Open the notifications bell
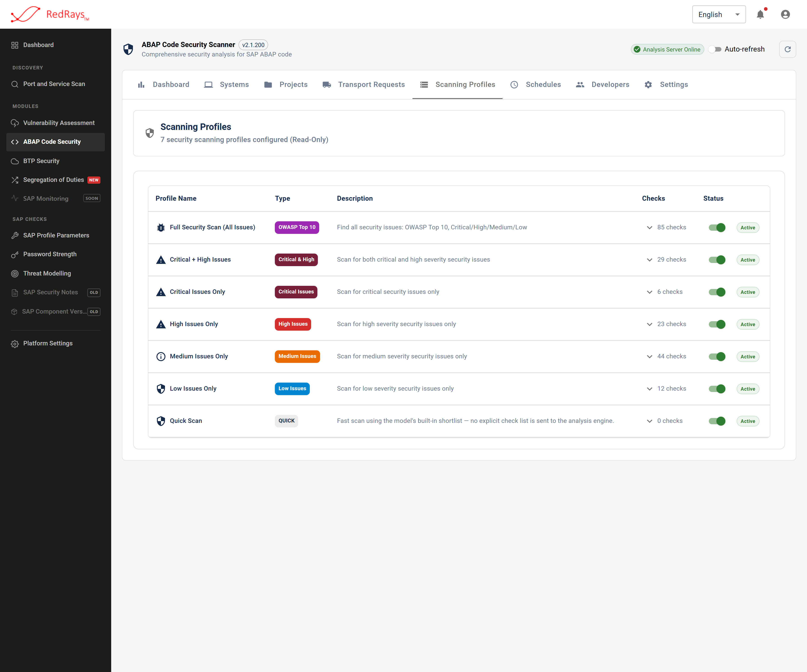The height and width of the screenshot is (672, 807). [760, 15]
